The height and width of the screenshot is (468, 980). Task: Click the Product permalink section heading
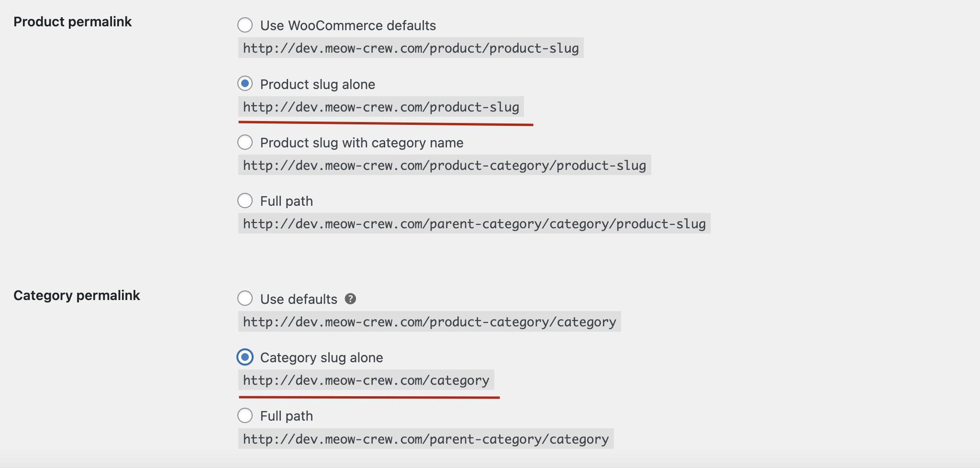pyautogui.click(x=72, y=21)
